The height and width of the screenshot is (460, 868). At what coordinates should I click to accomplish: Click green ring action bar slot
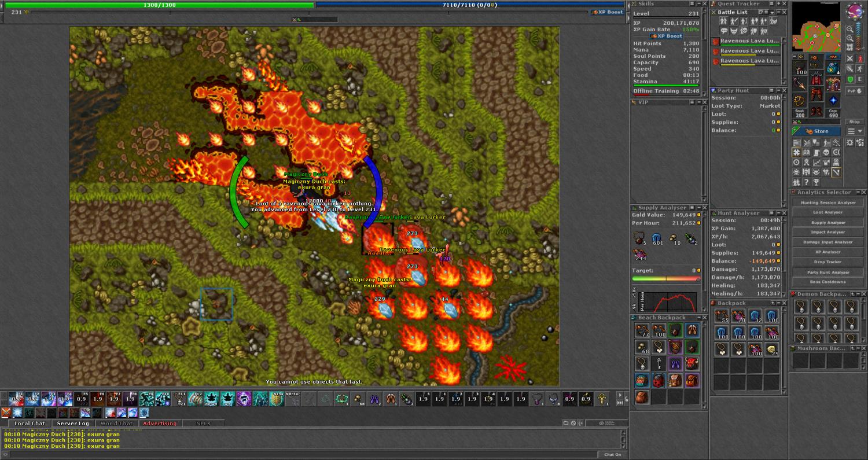pyautogui.click(x=342, y=399)
